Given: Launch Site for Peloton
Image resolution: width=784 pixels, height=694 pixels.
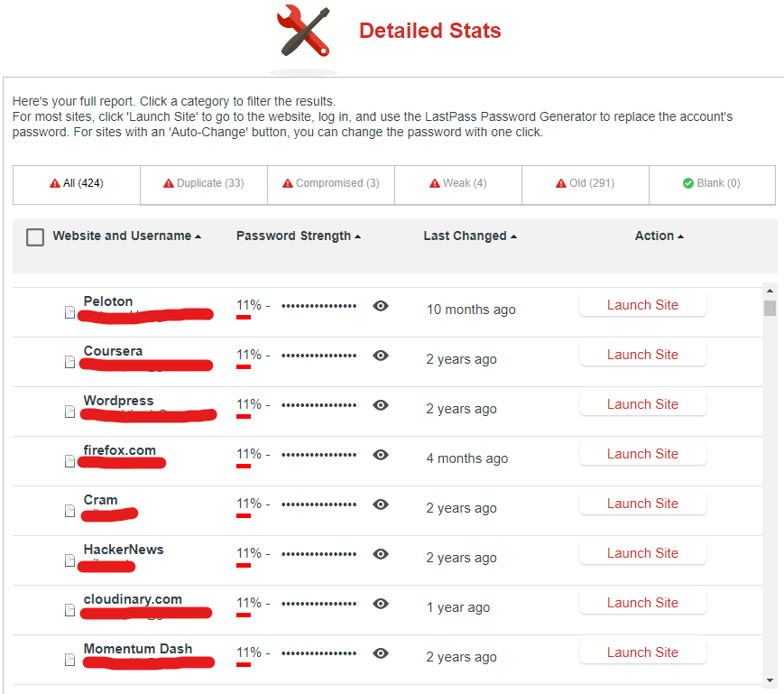Looking at the screenshot, I should click(x=643, y=304).
